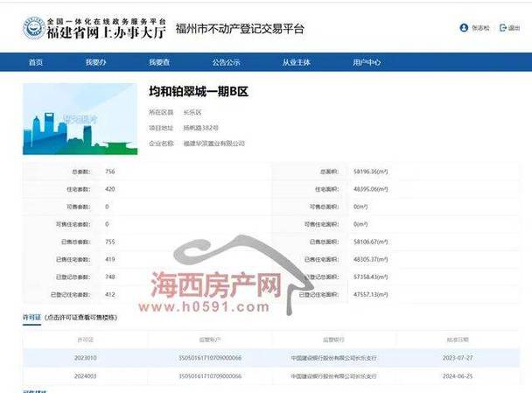This screenshot has height=393, width=532.
Task: Click the user avatar icon
Action: pyautogui.click(x=464, y=28)
